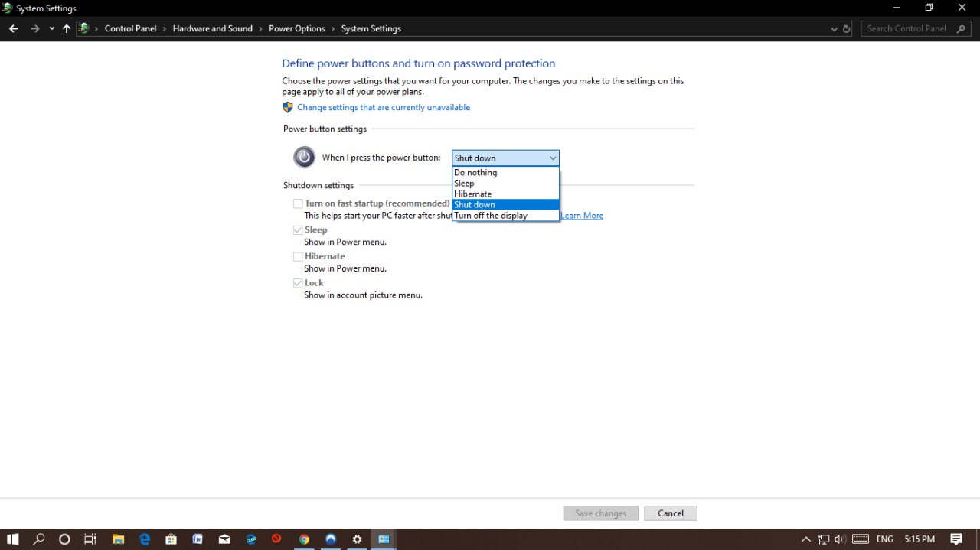980x550 pixels.
Task: Click ENG input language indicator
Action: click(885, 539)
